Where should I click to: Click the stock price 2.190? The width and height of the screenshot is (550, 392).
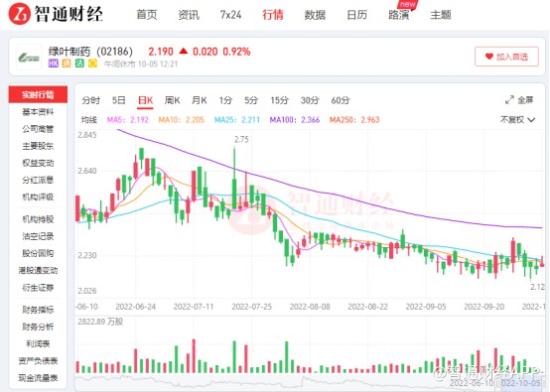pyautogui.click(x=161, y=52)
